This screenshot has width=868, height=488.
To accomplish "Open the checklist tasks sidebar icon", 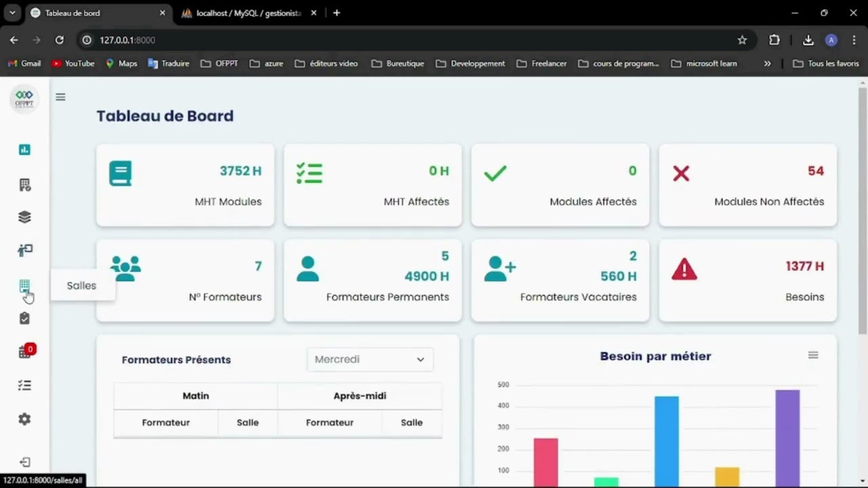I will (24, 386).
